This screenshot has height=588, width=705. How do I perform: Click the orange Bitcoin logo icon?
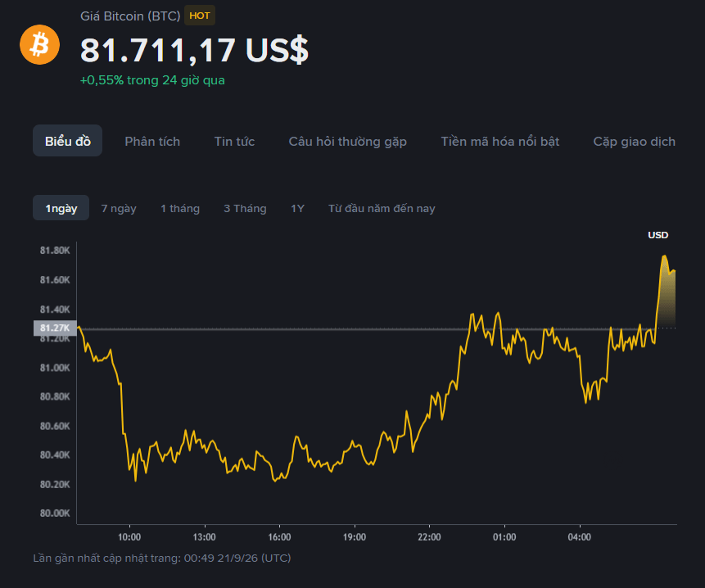[39, 44]
